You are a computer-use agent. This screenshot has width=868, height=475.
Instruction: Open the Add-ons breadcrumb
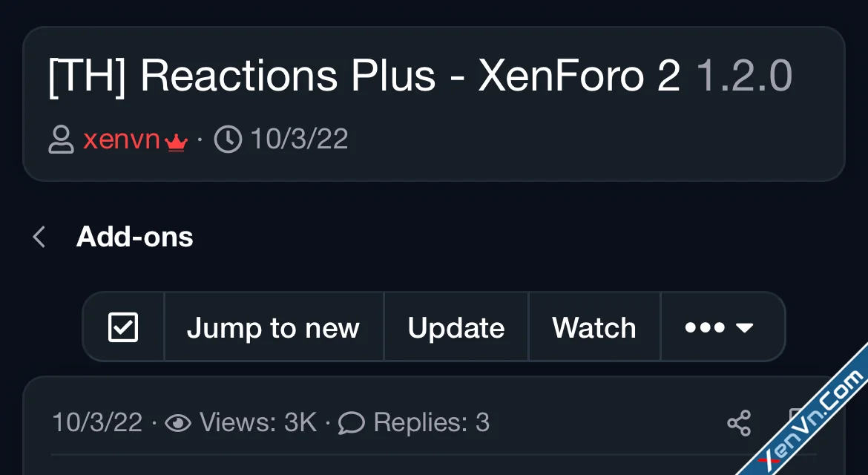134,237
